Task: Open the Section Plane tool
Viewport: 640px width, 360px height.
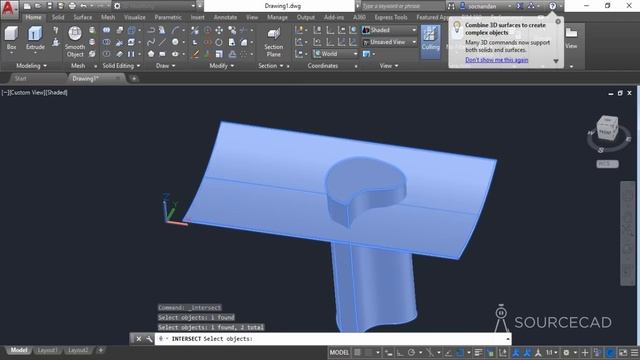Action: [273, 42]
